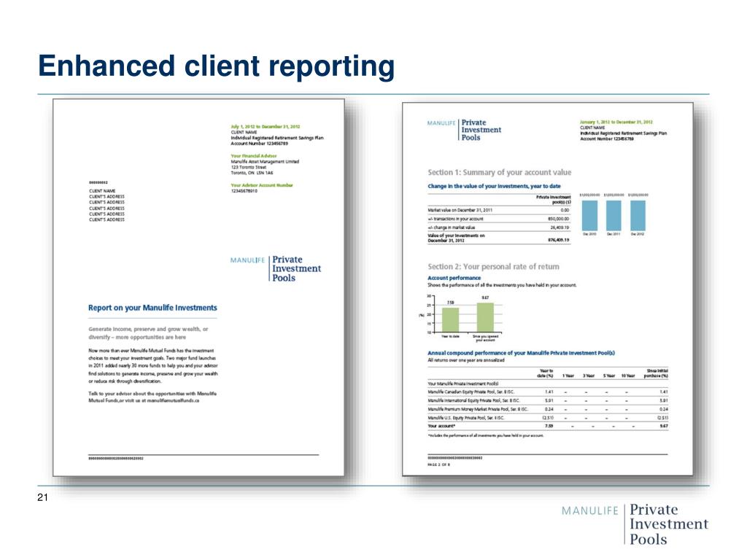Image resolution: width=747 pixels, height=560 pixels.
Task: Click 'Your Financial Advisor' label
Action: 253,156
